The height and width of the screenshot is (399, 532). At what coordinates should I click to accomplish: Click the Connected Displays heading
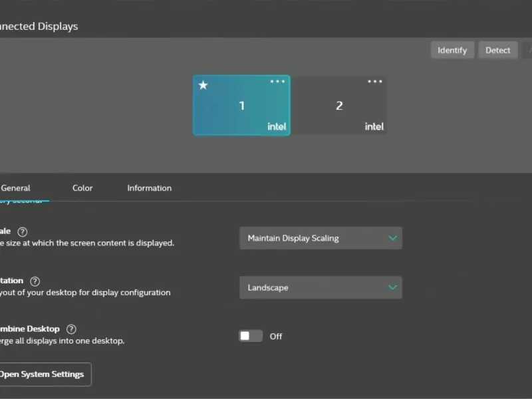pos(39,27)
